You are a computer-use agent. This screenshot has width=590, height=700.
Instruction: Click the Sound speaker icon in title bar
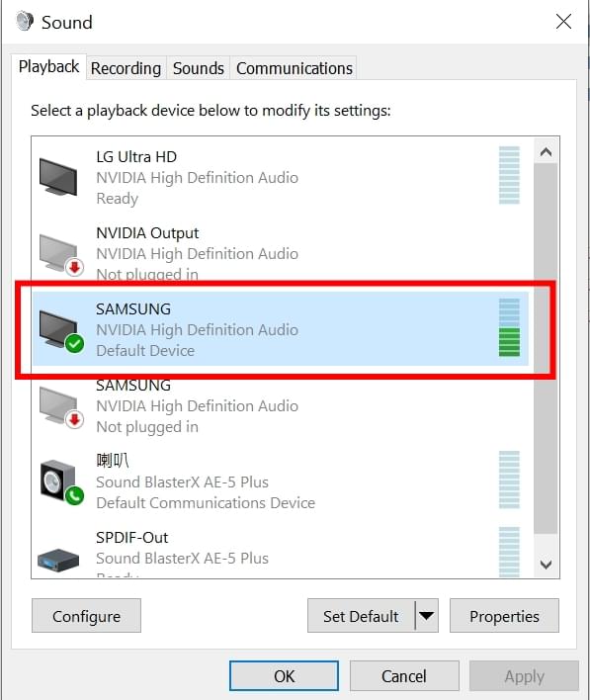click(25, 21)
